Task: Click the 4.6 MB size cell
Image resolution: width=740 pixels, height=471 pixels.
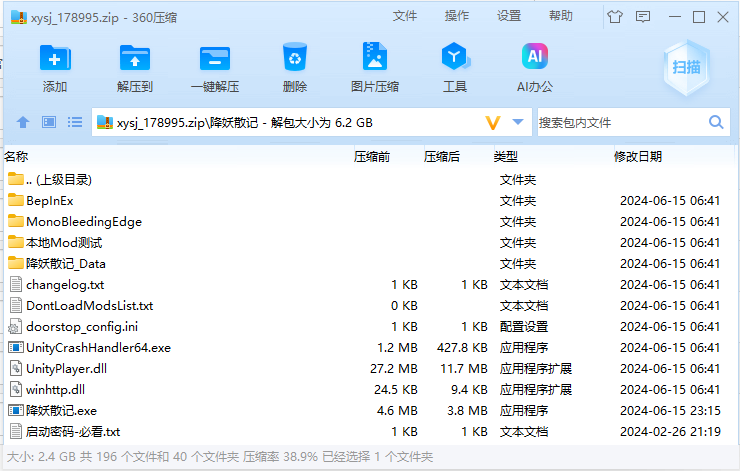Action: pyautogui.click(x=397, y=411)
